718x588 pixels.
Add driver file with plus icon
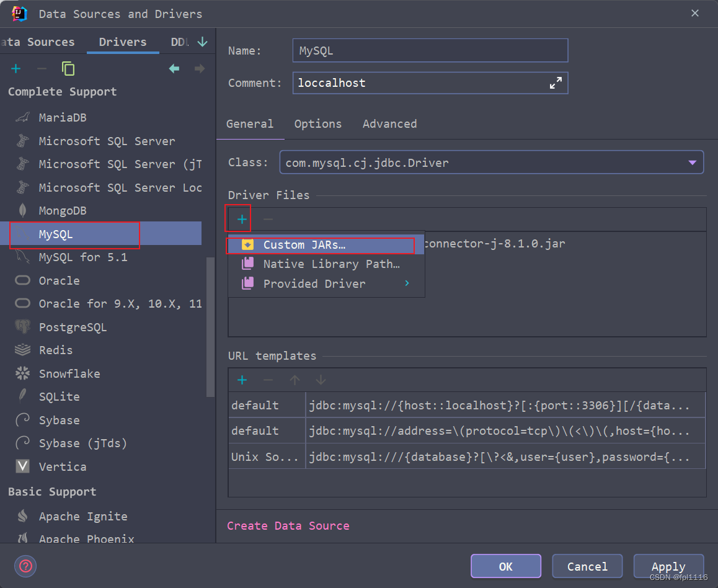[x=242, y=220]
